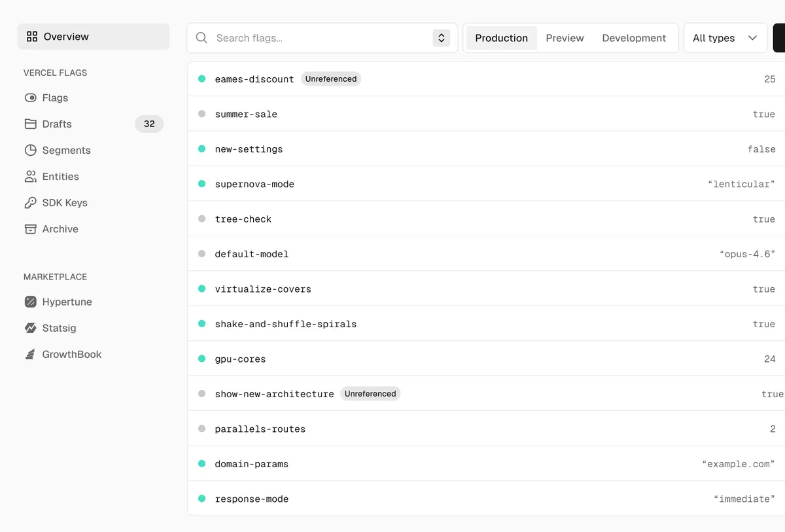This screenshot has height=532, width=785.
Task: Switch to the Preview environment tab
Action: coord(565,38)
